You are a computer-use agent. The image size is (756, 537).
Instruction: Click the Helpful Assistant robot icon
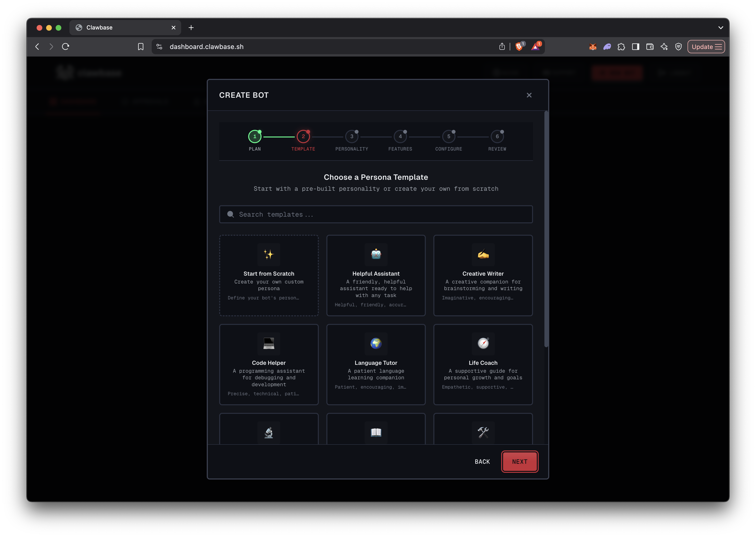point(376,255)
